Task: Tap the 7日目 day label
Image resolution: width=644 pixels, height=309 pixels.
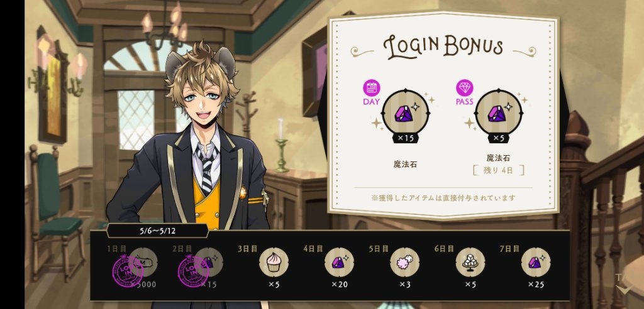Action: pyautogui.click(x=509, y=249)
